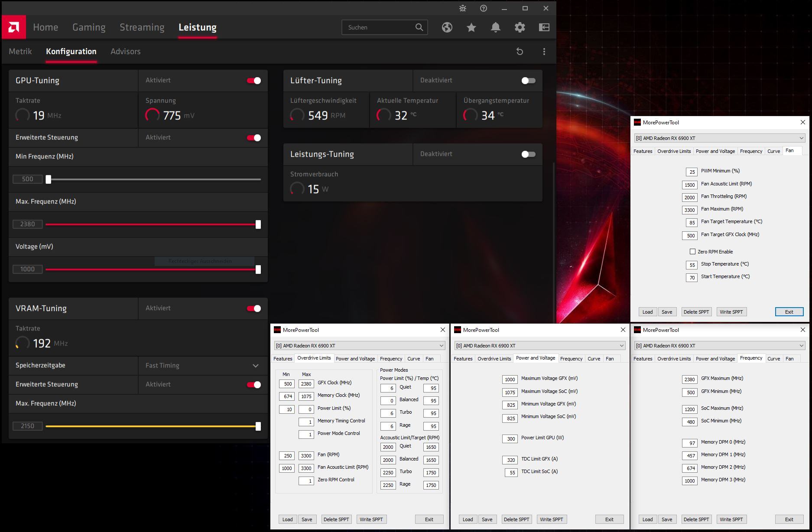Switch to the Gaming tab
The height and width of the screenshot is (532, 812).
pos(89,27)
